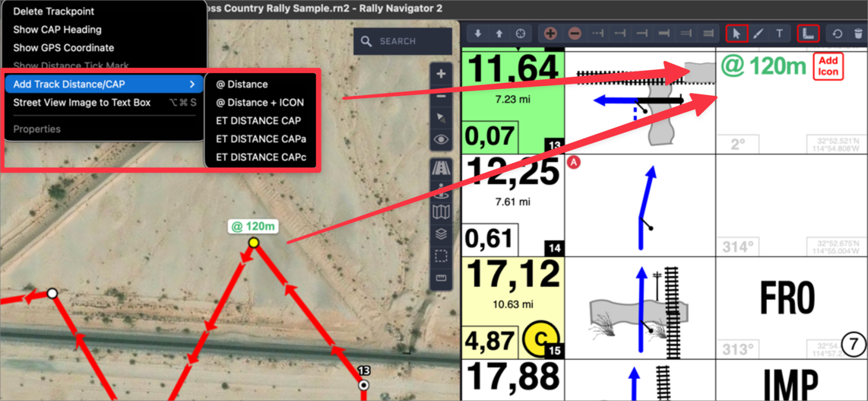Click the map ruler icon at bottom

(441, 278)
